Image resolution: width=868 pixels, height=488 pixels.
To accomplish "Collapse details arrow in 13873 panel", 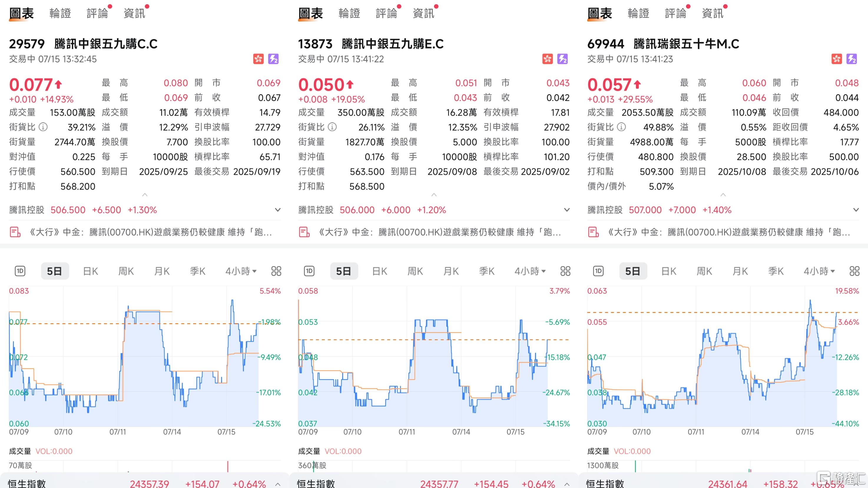I will [434, 195].
